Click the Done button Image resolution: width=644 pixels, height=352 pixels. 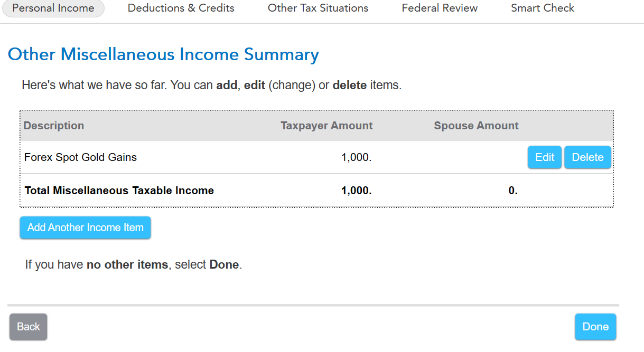point(595,327)
